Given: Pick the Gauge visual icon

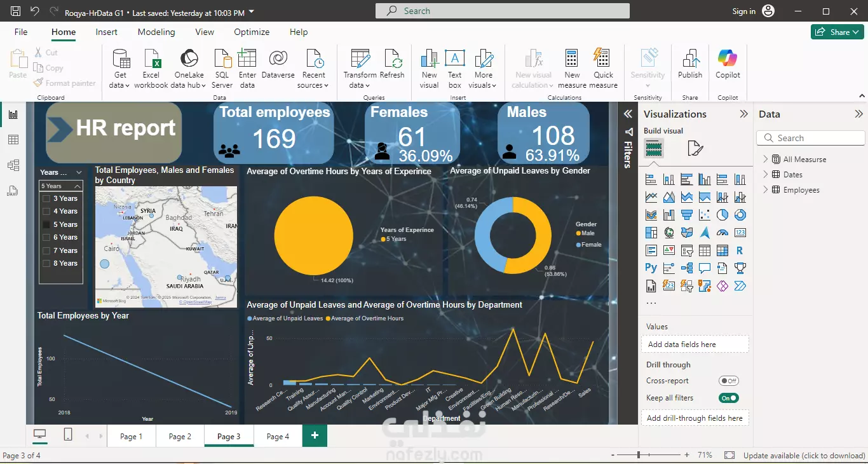Looking at the screenshot, I should 722,233.
